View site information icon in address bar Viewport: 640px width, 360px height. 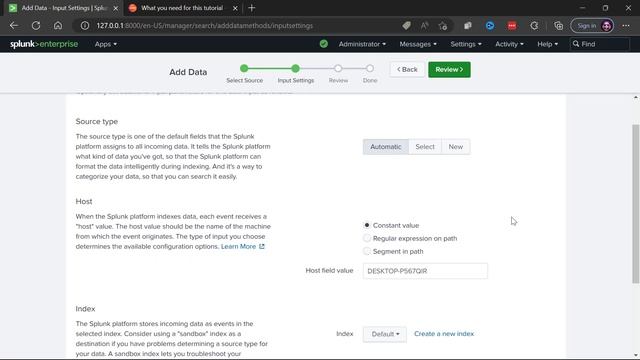point(84,26)
